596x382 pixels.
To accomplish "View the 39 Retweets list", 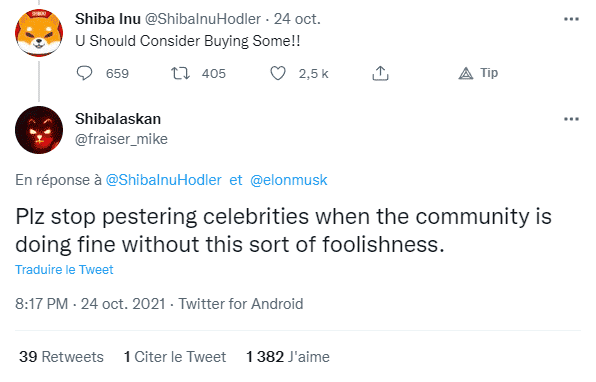I will [x=61, y=357].
